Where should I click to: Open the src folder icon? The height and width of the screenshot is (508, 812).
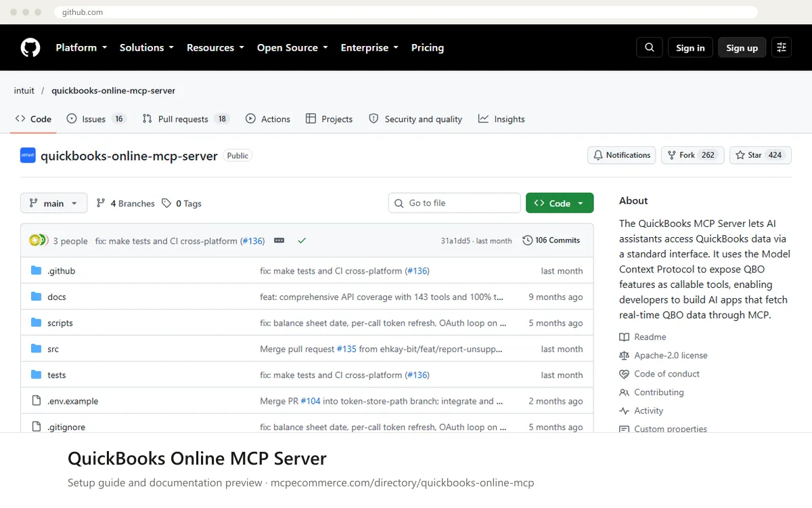point(37,349)
